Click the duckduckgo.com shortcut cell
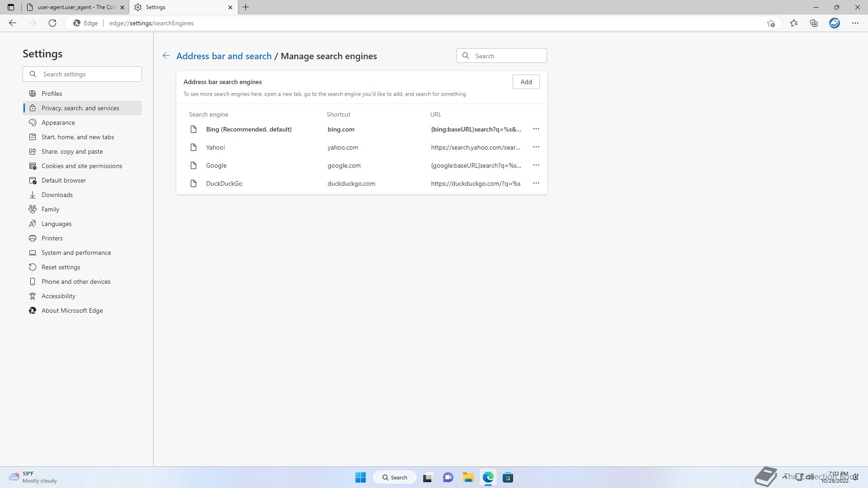Screen dimensions: 868x488 (351, 183)
